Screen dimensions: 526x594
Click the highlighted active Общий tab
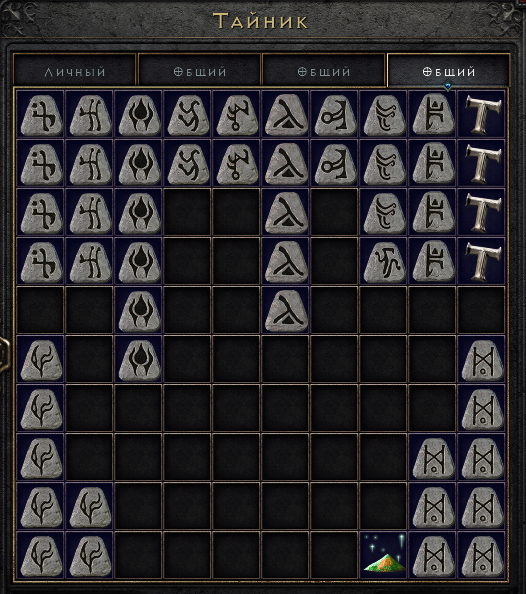click(x=448, y=71)
